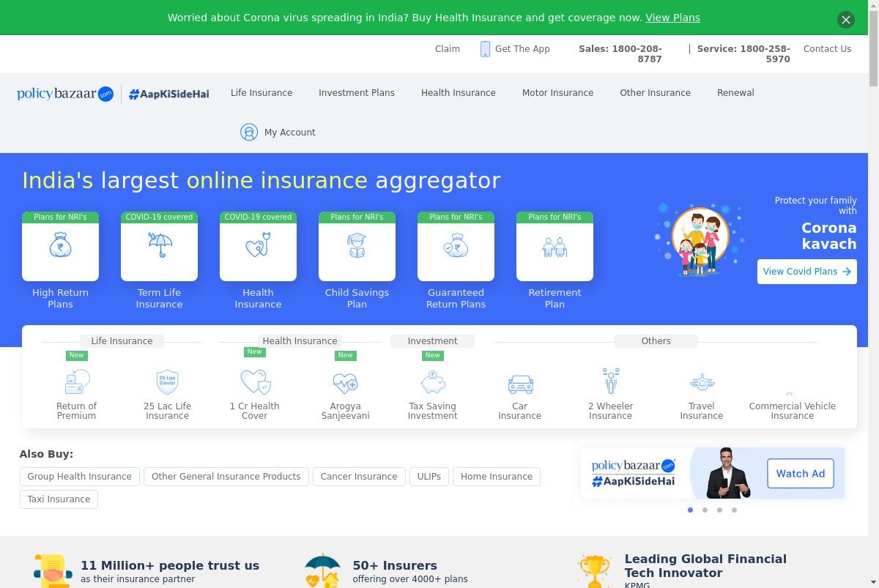
Task: Select Other General Insurance Products tag
Action: coord(226,477)
